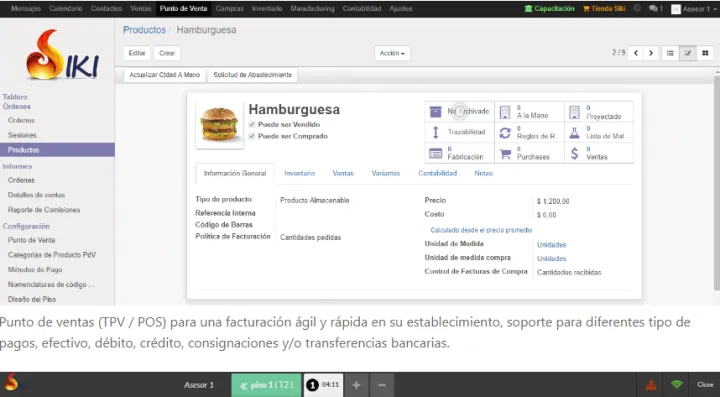Open the Compras menu
Screen dimensions: 720x397
pos(230,9)
